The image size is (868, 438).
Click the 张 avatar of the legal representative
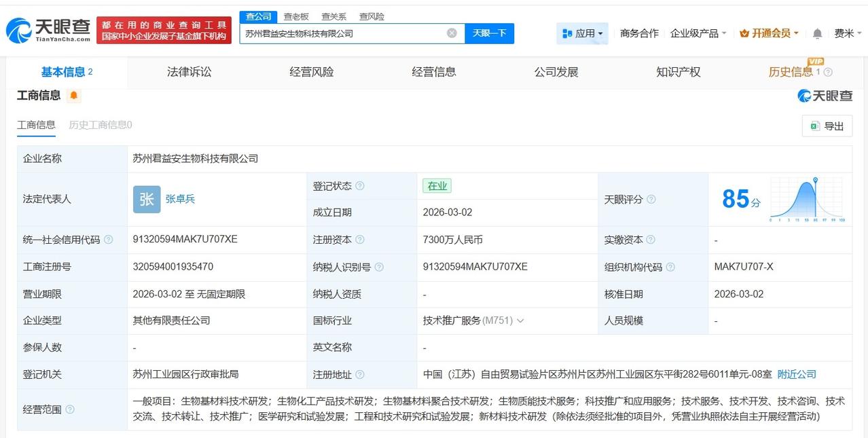pyautogui.click(x=146, y=199)
